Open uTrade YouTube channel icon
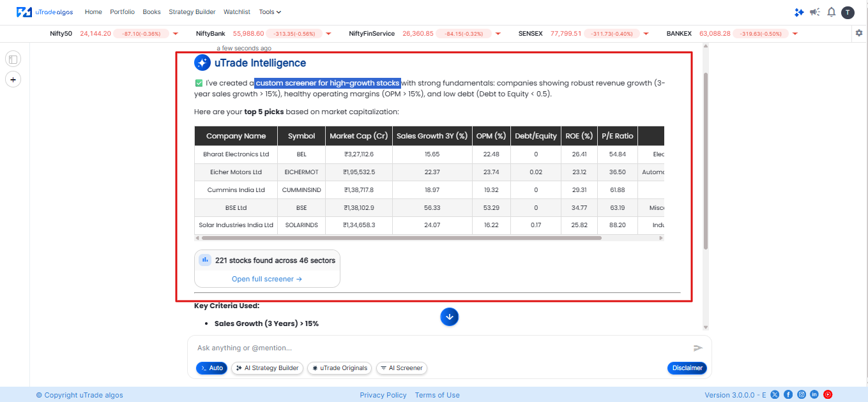 coord(828,395)
